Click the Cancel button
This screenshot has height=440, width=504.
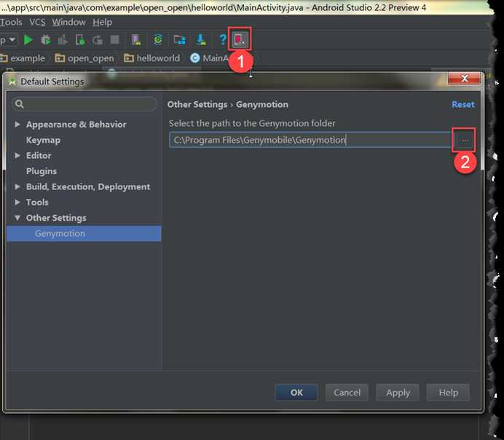point(347,393)
